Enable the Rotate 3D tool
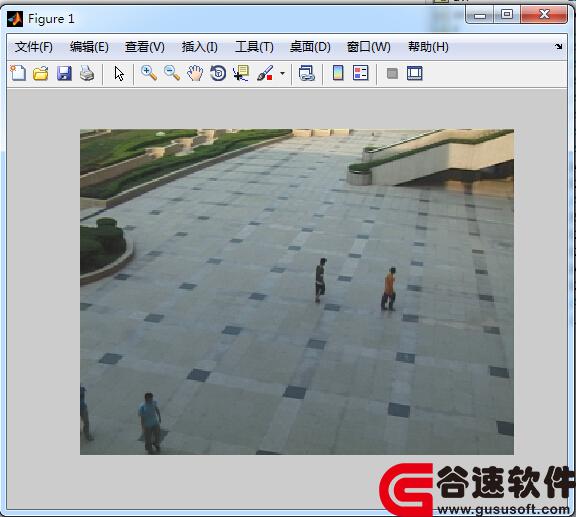Screen dimensions: 576x517 pyautogui.click(x=218, y=73)
